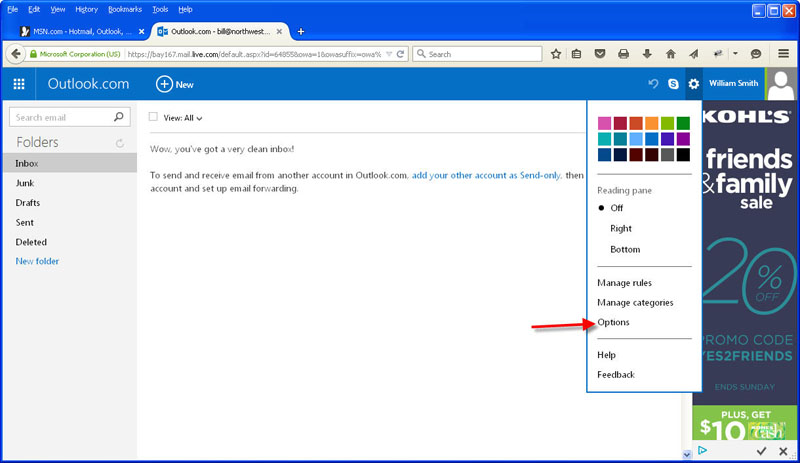Screen dimensions: 800x463
Task: Close the Outlook.com tab
Action: pos(279,32)
